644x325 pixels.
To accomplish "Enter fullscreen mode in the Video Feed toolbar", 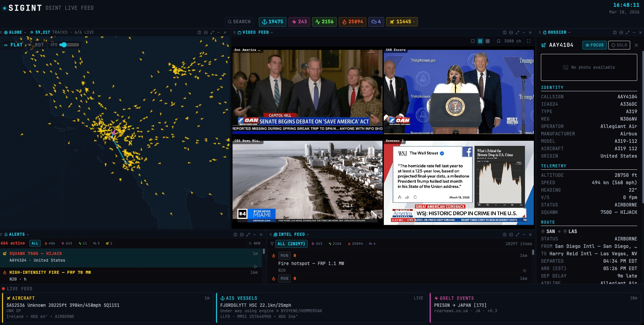I will pyautogui.click(x=529, y=41).
